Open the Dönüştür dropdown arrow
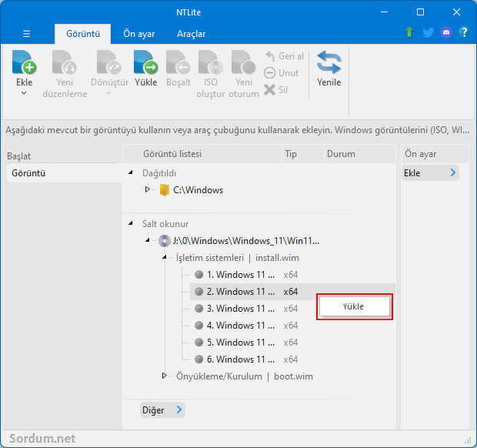Viewport: 477px width, 448px height. pos(108,93)
